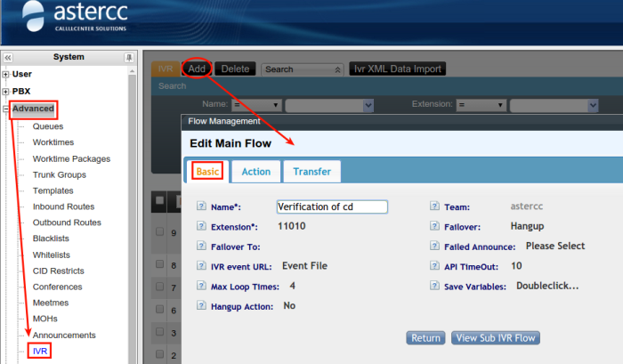
Task: Click the Name input field
Action: [332, 206]
